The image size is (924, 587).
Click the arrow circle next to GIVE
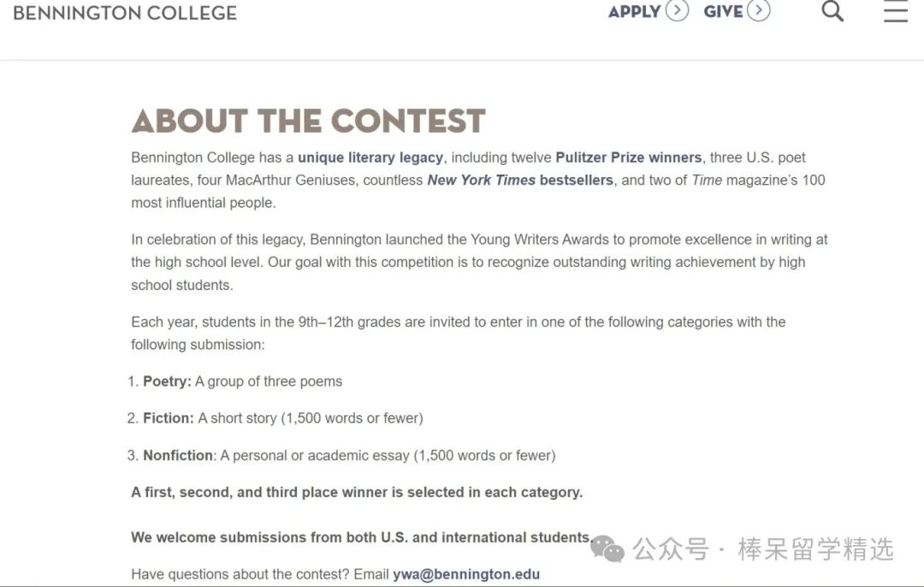(x=758, y=10)
